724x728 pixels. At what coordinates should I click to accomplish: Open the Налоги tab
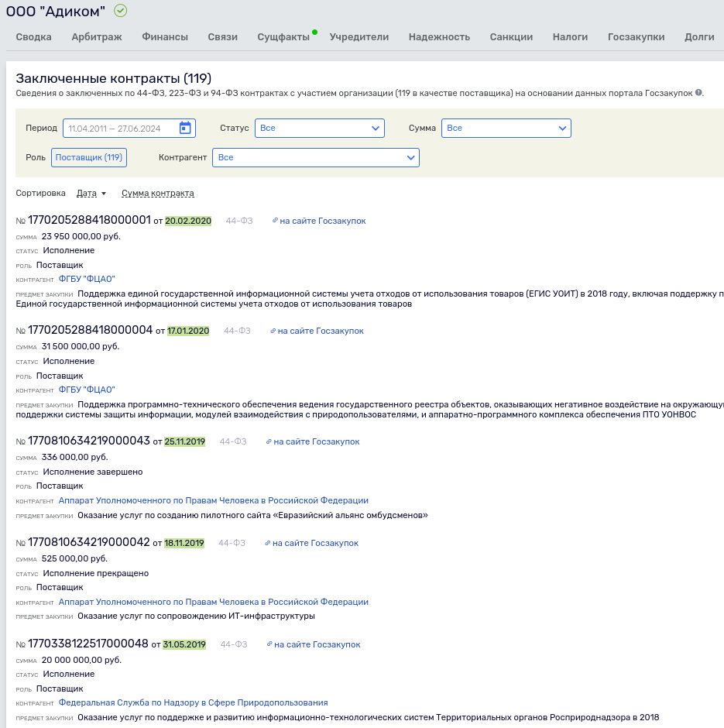coord(570,36)
